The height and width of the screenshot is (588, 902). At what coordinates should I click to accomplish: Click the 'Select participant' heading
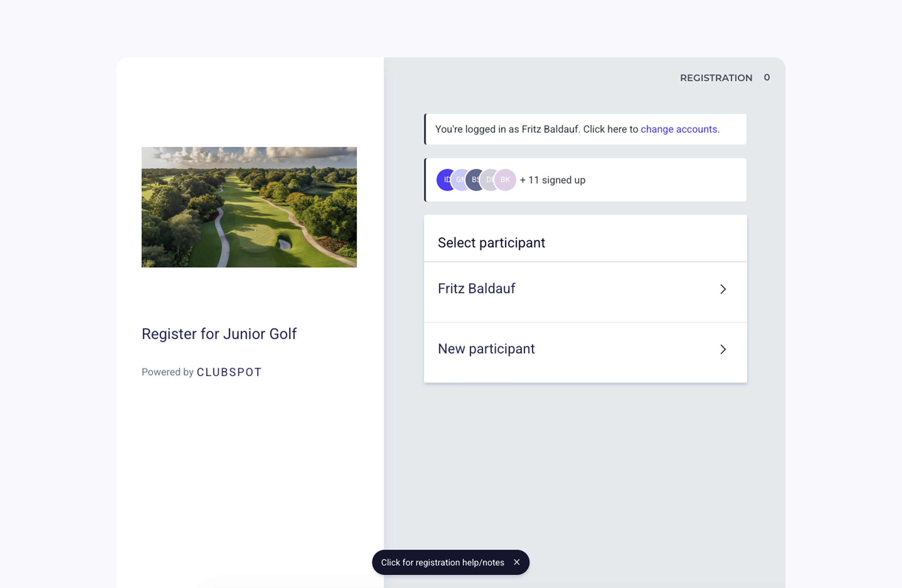tap(491, 242)
